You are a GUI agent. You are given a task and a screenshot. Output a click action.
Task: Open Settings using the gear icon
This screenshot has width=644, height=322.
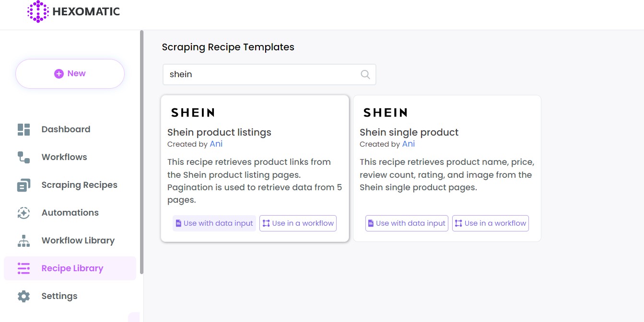[23, 296]
